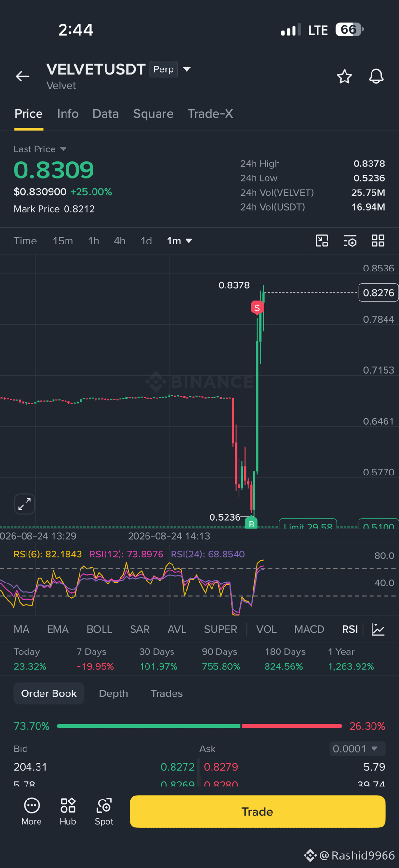Expand chart to fullscreen

(x=25, y=504)
